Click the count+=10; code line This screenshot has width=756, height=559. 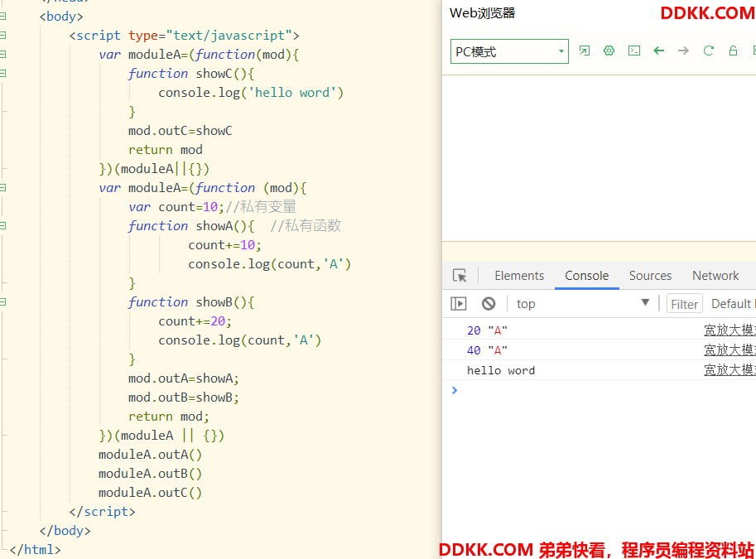point(224,245)
